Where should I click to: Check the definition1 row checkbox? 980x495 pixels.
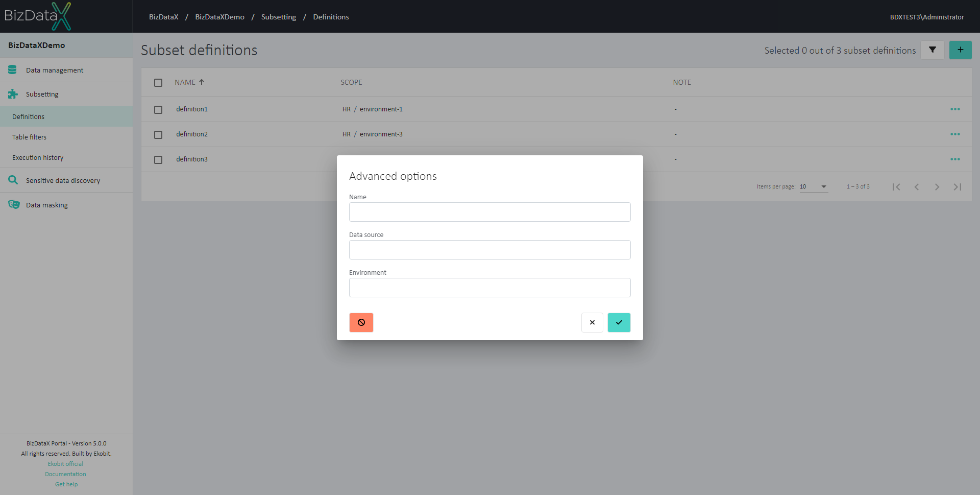(158, 110)
